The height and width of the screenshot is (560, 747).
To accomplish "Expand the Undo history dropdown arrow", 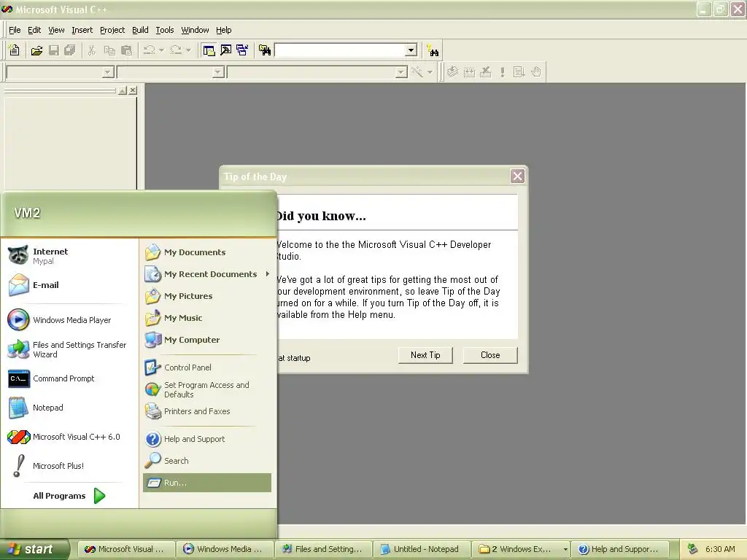I will (161, 50).
